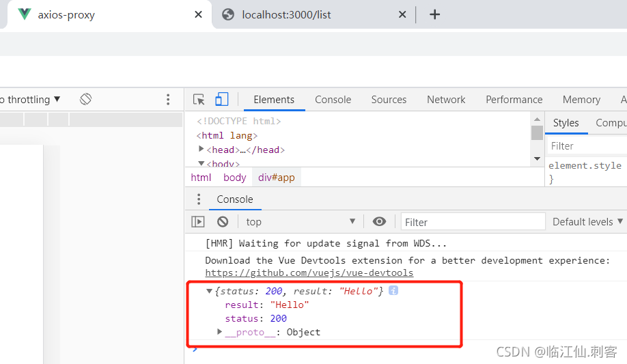This screenshot has height=364, width=627.
Task: Collapse the body element node
Action: pos(201,163)
